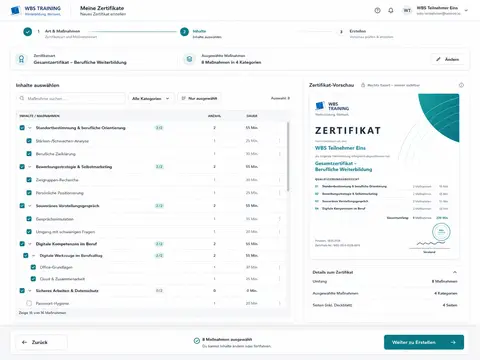
Task: Click the Anzahl column header
Action: (214, 116)
